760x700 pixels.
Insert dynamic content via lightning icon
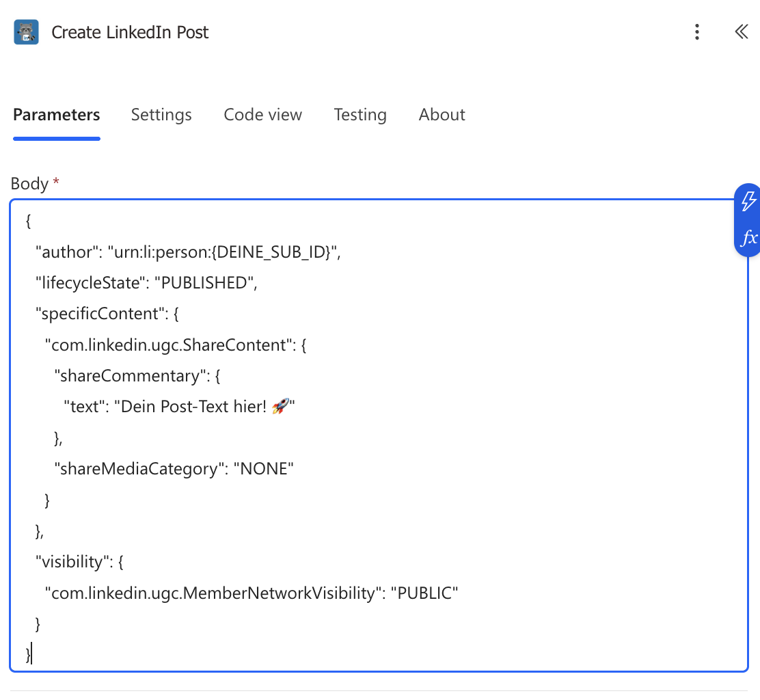[x=749, y=201]
